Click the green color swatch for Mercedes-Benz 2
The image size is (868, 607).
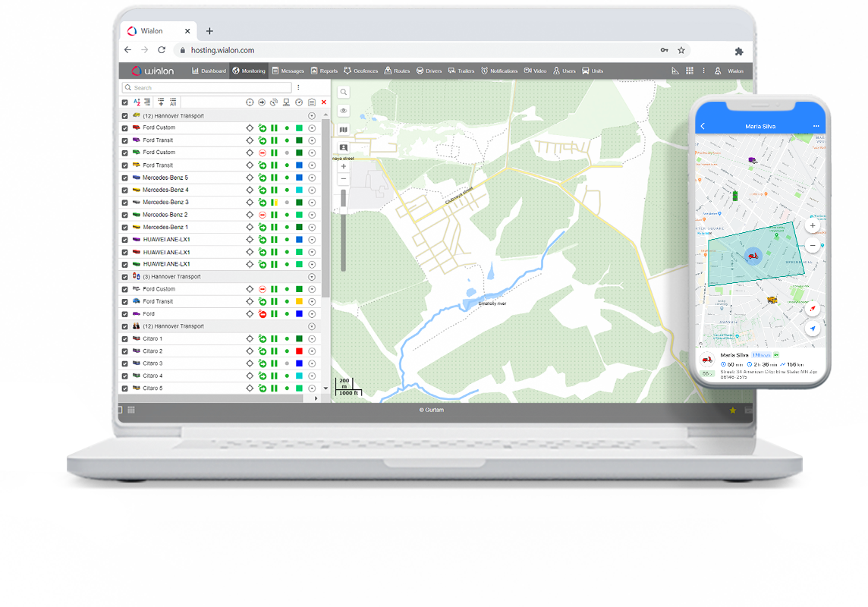click(299, 215)
